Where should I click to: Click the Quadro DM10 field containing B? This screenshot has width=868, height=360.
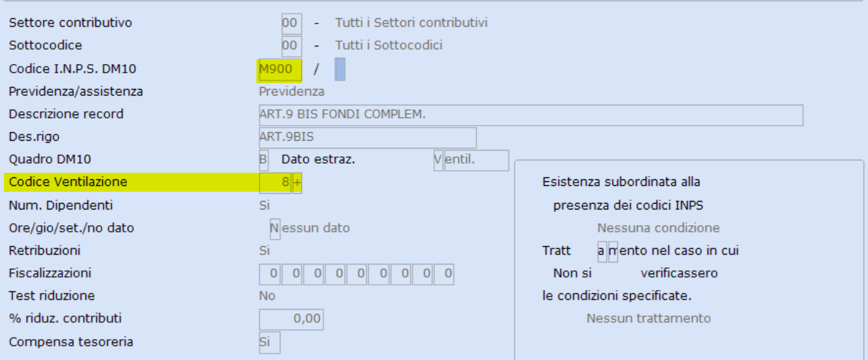[264, 160]
